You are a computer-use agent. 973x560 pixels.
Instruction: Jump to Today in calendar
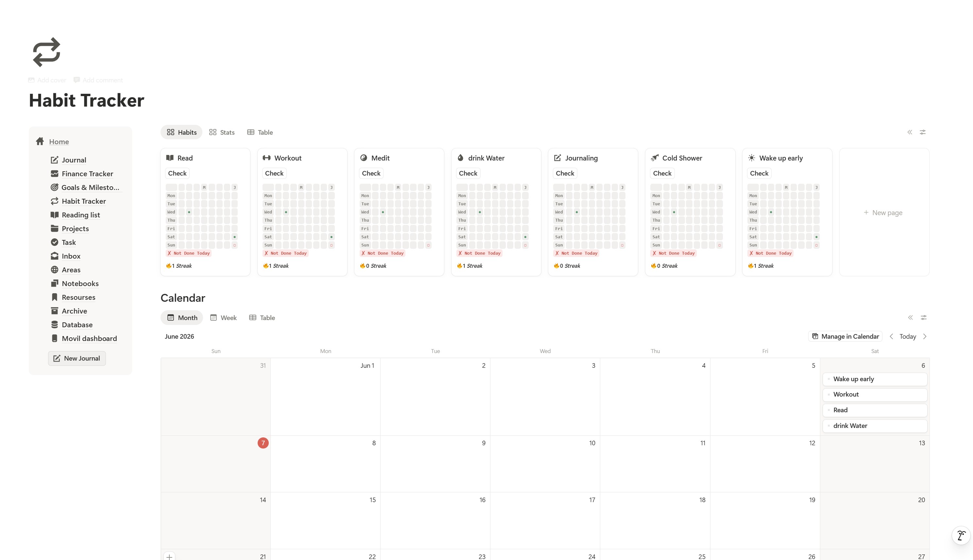tap(908, 336)
